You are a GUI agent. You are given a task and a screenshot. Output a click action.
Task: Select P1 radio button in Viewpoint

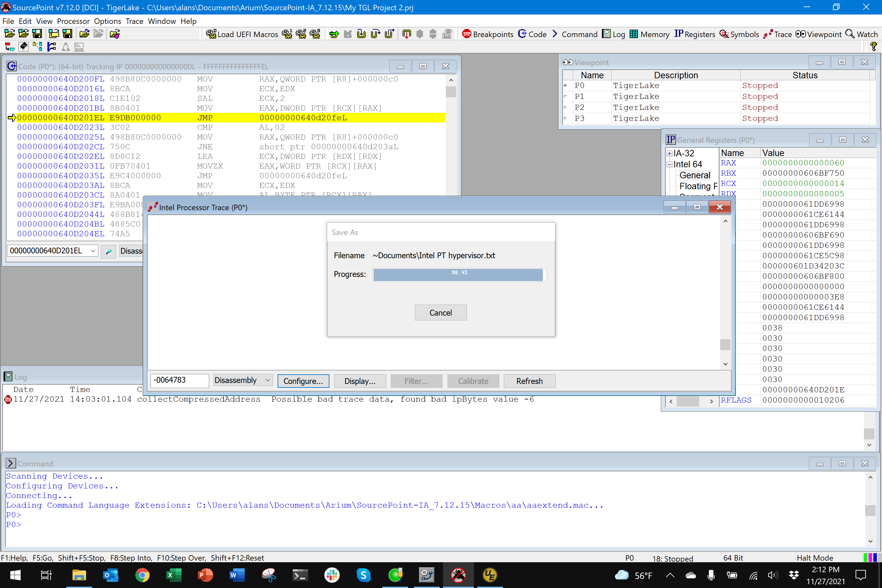pos(565,96)
